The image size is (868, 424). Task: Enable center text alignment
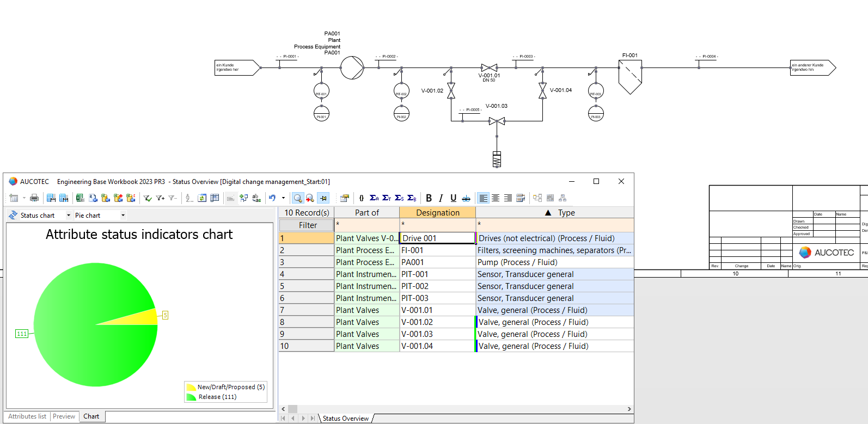[496, 198]
